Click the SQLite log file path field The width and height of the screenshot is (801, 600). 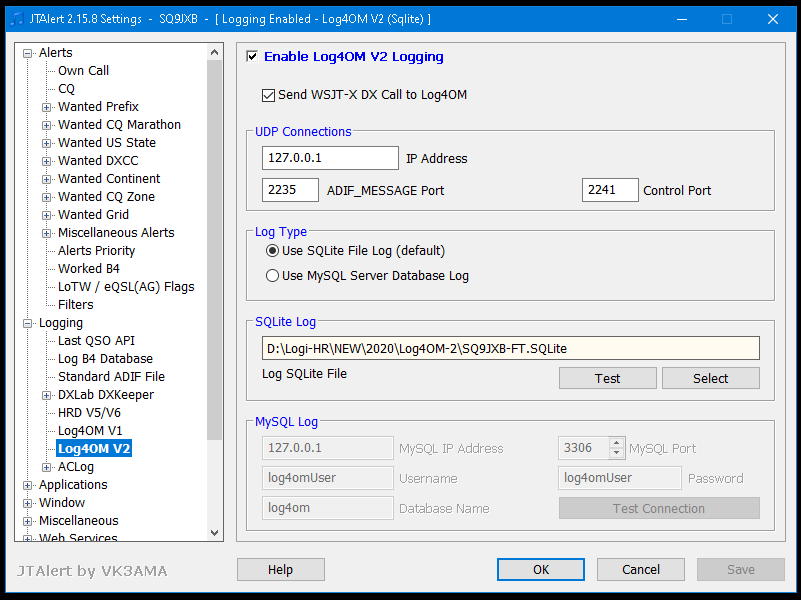[x=511, y=348]
